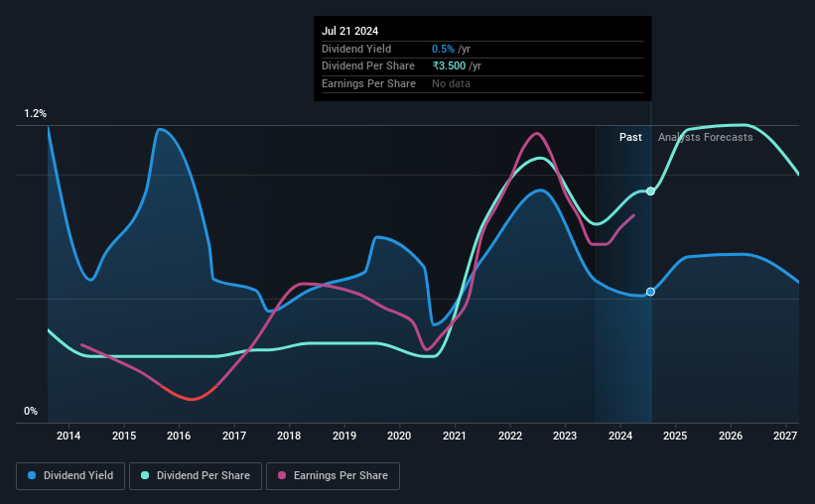Click the pink Earnings Per Share legend dot
Image resolution: width=815 pixels, height=504 pixels.
282,475
